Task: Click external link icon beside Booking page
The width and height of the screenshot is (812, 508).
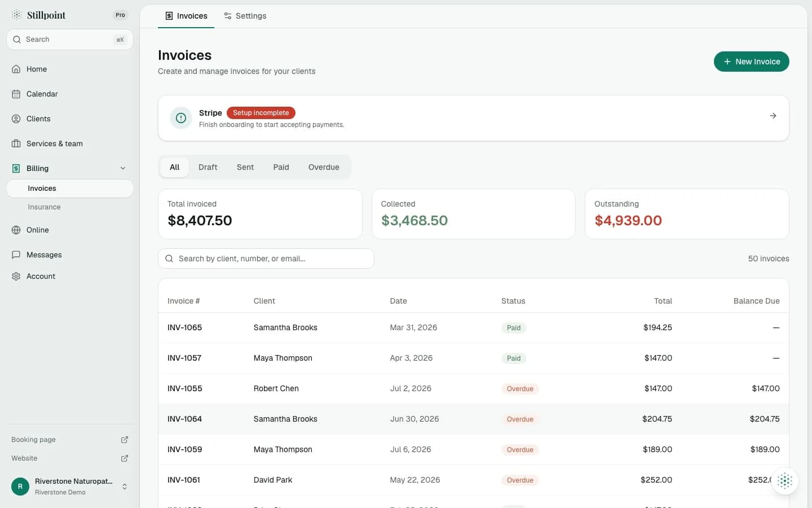Action: [125, 440]
